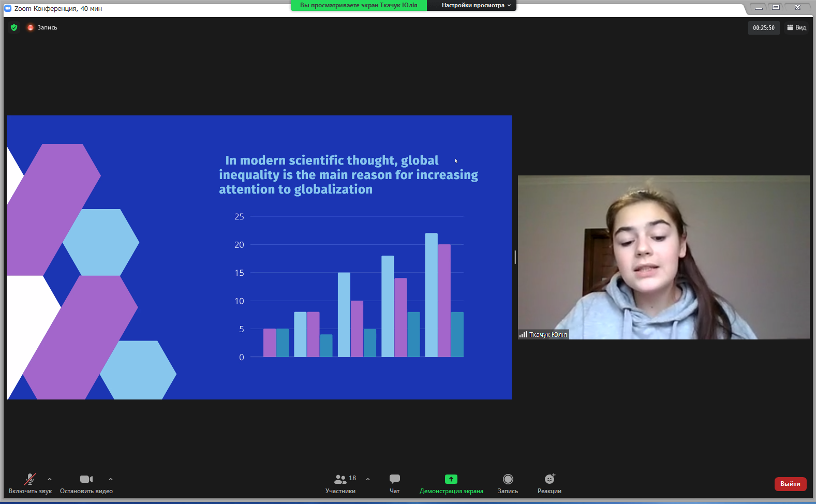Screen dimensions: 816x504
Task: Click the slide title about global inequality
Action: 348,175
